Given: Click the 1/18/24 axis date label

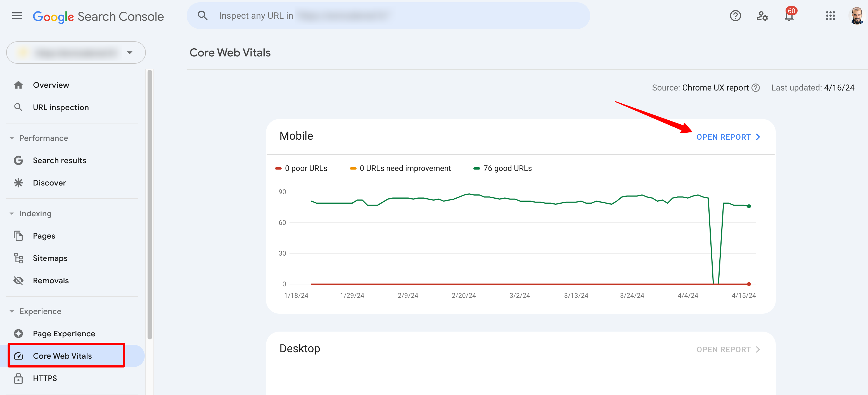Looking at the screenshot, I should coord(296,295).
